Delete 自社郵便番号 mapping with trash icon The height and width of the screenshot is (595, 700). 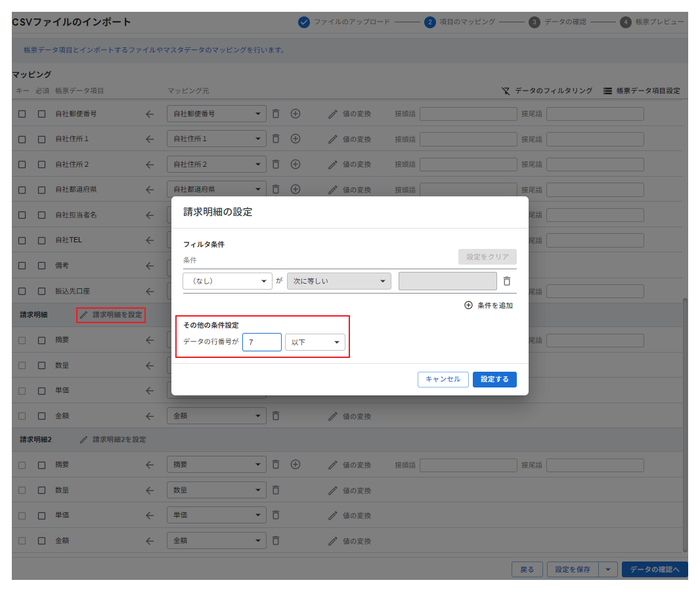(x=276, y=114)
